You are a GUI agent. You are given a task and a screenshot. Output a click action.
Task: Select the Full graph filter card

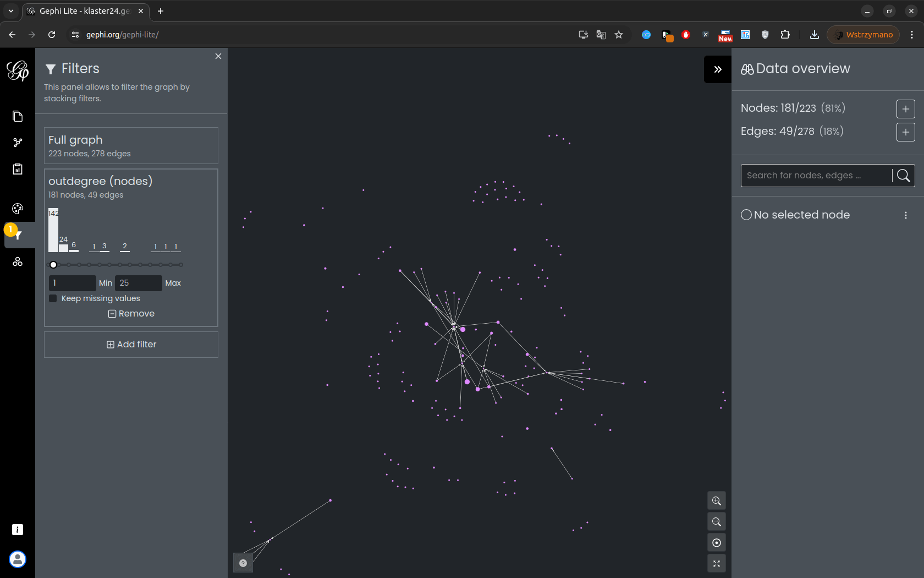[x=131, y=146]
